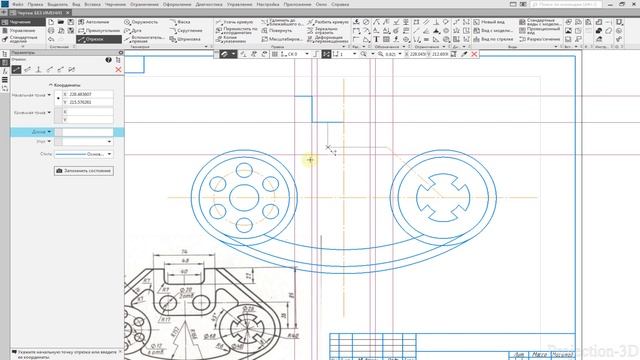Image resolution: width=640 pixels, height=360 pixels.
Task: Open the Файл menu
Action: (18, 4)
